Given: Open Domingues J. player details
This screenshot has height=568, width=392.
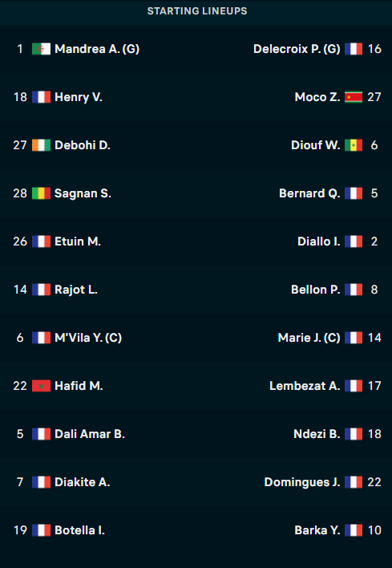Looking at the screenshot, I should [302, 482].
